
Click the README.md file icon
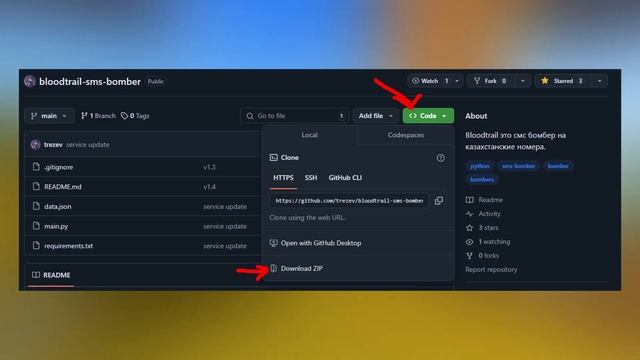click(36, 186)
